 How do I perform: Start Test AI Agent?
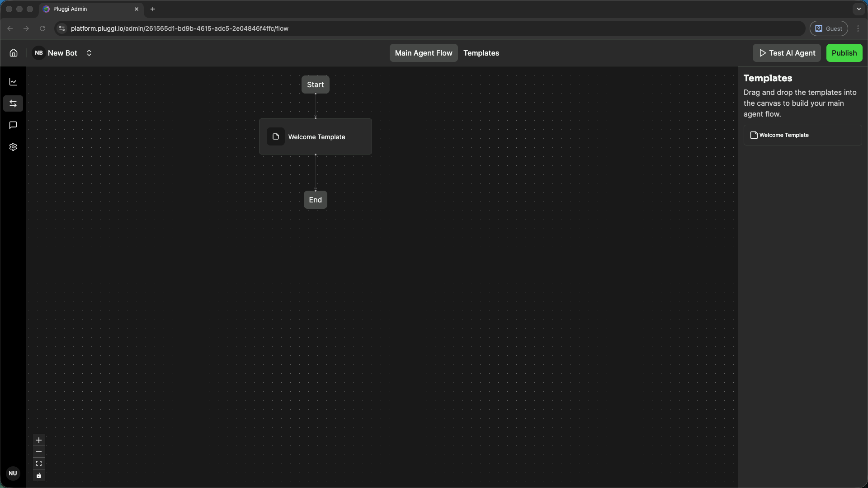(786, 53)
